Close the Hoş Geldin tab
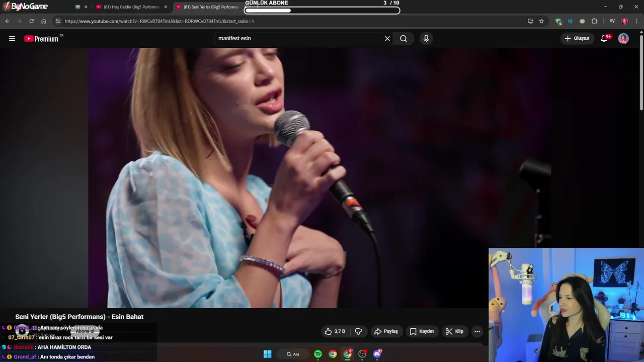644x362 pixels. pyautogui.click(x=166, y=7)
